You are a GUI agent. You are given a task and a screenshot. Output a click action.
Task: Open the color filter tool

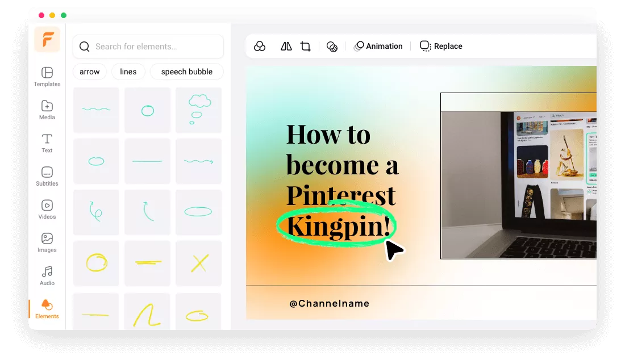[x=260, y=46]
